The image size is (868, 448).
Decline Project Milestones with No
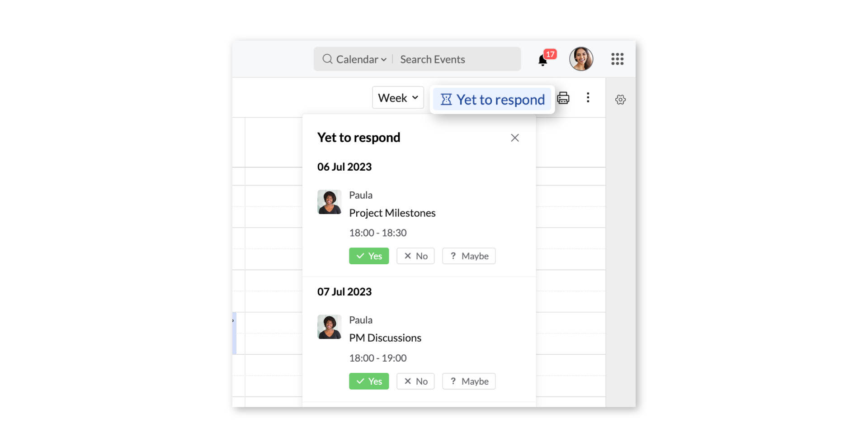(415, 256)
